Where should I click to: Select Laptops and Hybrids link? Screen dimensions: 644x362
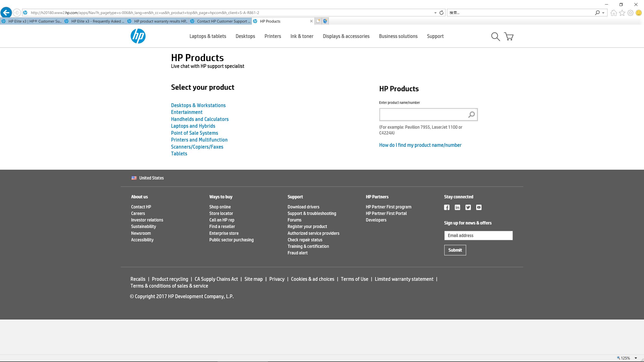click(x=193, y=126)
